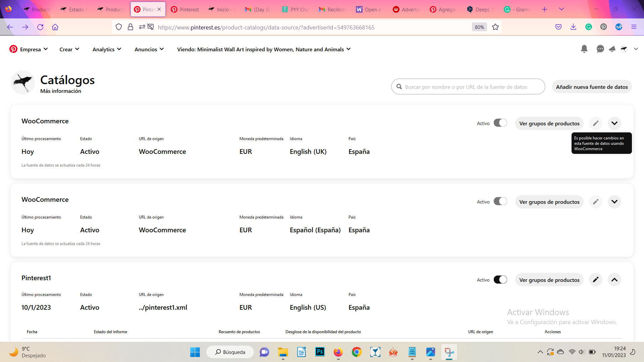
Task: Open the Viendo account switcher dropdown
Action: point(264,49)
